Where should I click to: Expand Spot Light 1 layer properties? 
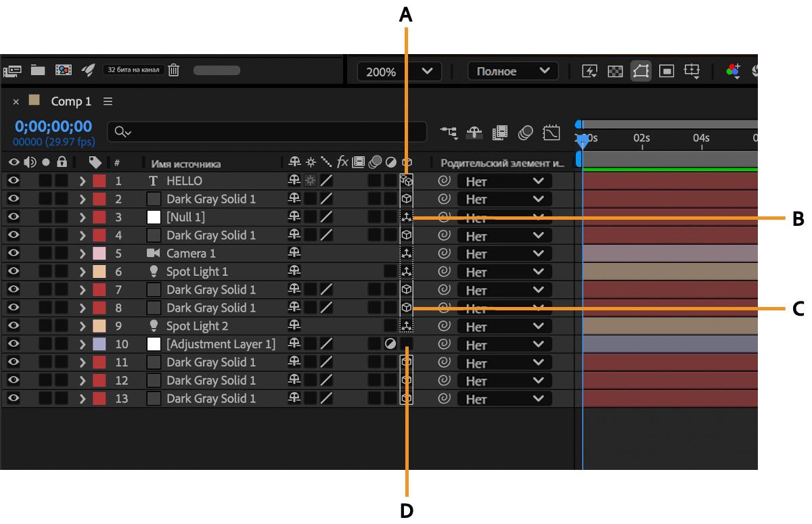click(83, 271)
